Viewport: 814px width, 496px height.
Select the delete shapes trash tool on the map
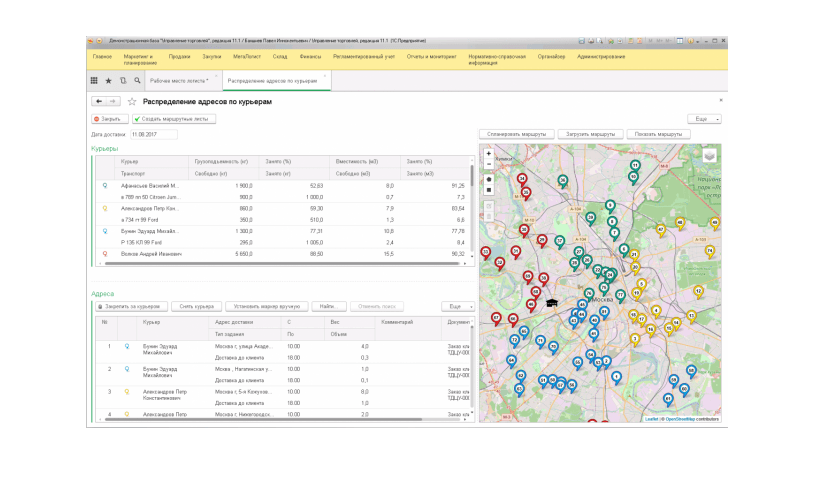point(489,216)
